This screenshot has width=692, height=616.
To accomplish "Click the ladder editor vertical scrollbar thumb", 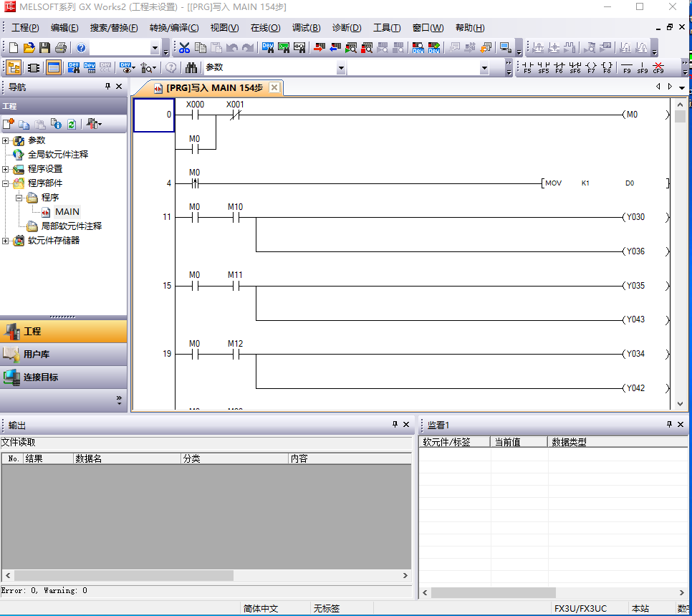I will tap(680, 117).
